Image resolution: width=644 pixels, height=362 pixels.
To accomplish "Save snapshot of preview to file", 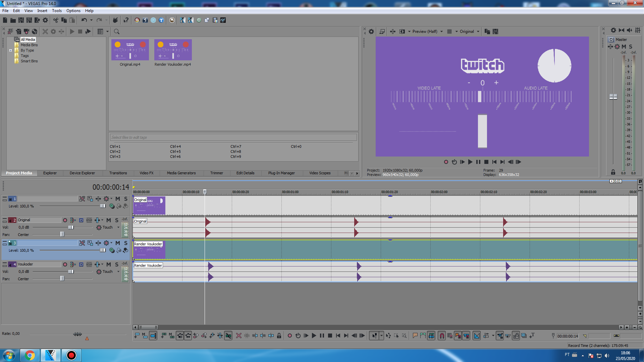I will point(495,32).
